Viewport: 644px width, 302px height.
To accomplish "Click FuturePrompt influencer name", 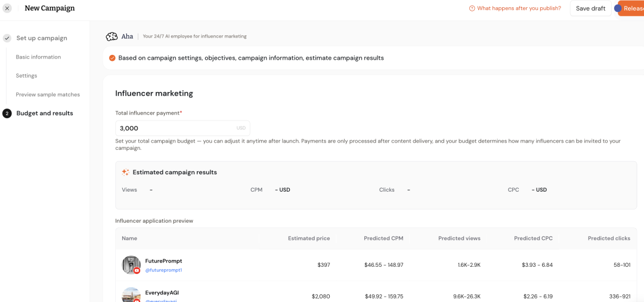I will pyautogui.click(x=163, y=261).
